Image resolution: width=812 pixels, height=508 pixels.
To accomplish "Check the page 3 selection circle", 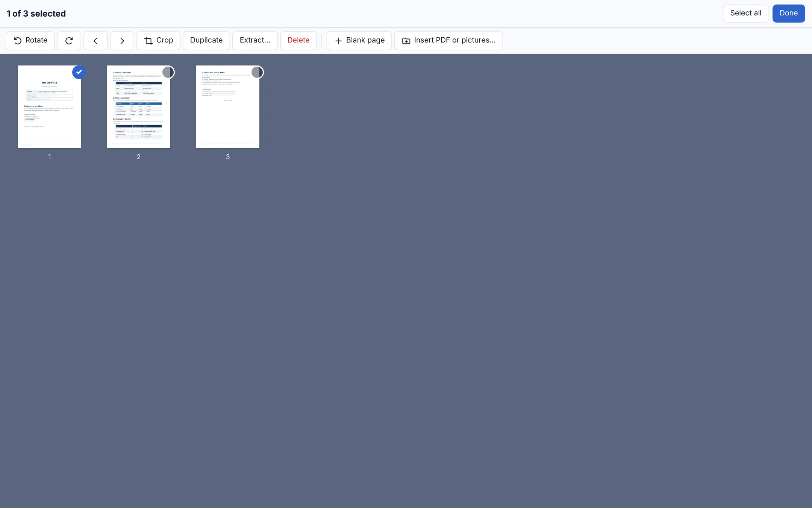I will click(x=257, y=72).
